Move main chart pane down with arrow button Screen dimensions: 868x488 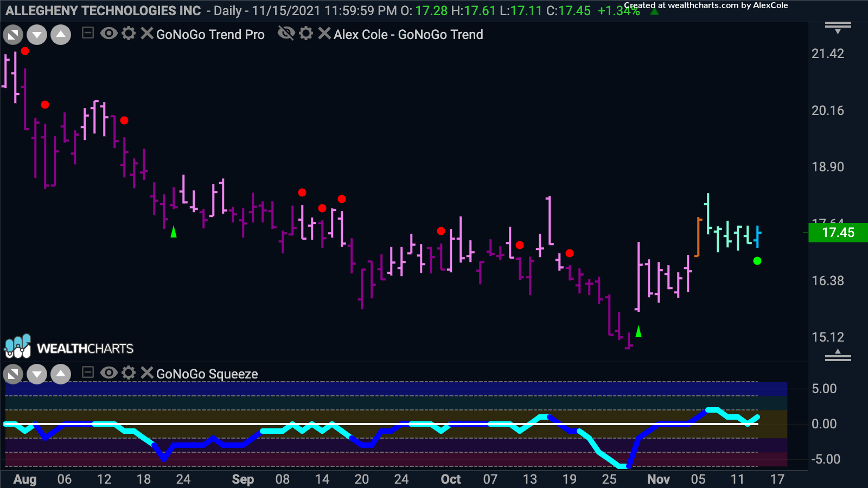pos(37,35)
